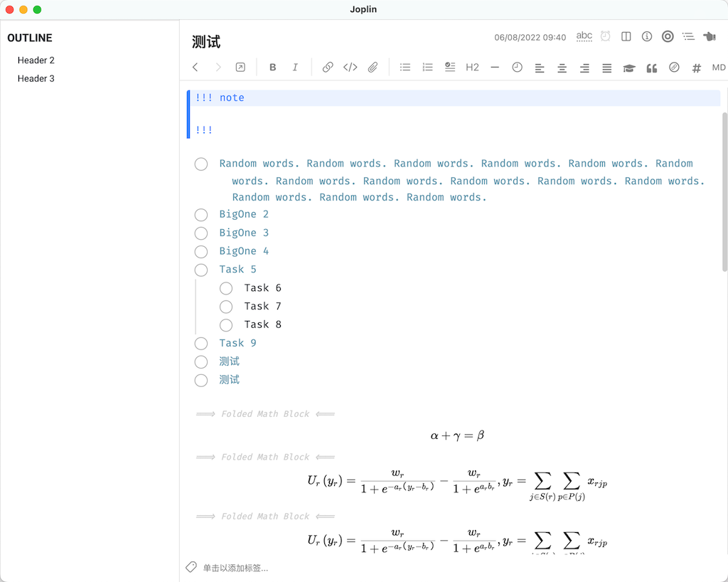Image resolution: width=728 pixels, height=582 pixels.
Task: Click the hash symbol toolbar icon
Action: click(x=697, y=68)
